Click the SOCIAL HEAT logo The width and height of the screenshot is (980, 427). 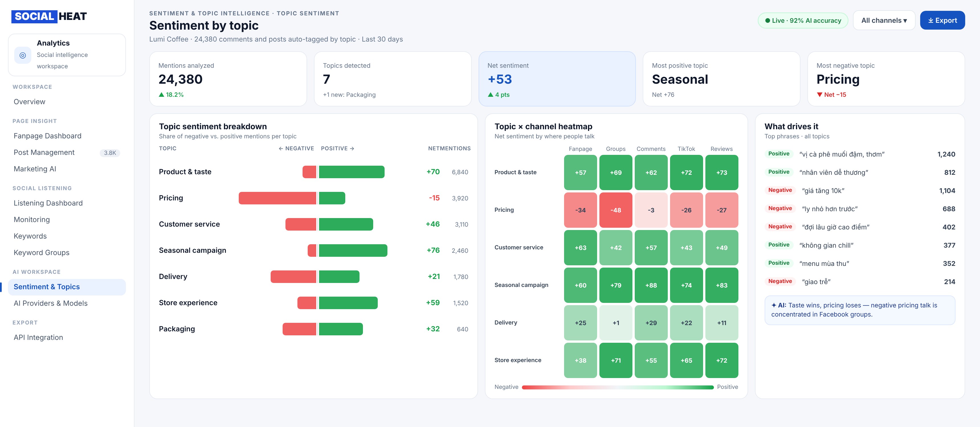(x=49, y=16)
